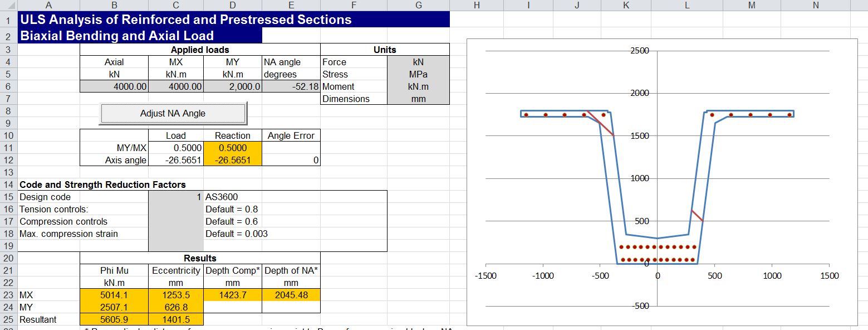Select the Dimensions units cell showing mm
868x330 pixels.
[418, 99]
